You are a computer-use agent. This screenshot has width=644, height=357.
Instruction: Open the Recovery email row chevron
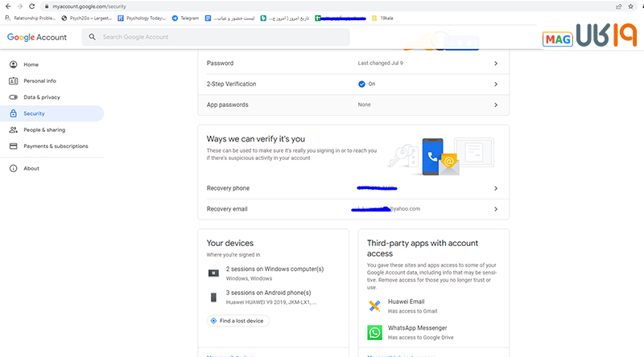[x=495, y=209]
